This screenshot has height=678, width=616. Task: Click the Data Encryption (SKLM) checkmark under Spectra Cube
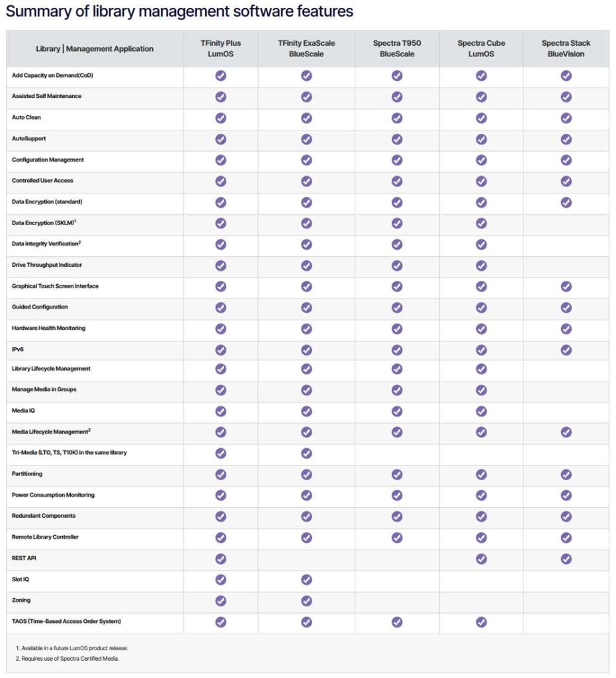coord(481,223)
